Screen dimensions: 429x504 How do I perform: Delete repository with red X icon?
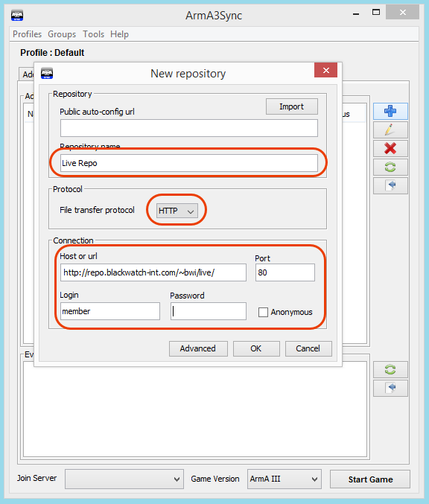pyautogui.click(x=390, y=148)
